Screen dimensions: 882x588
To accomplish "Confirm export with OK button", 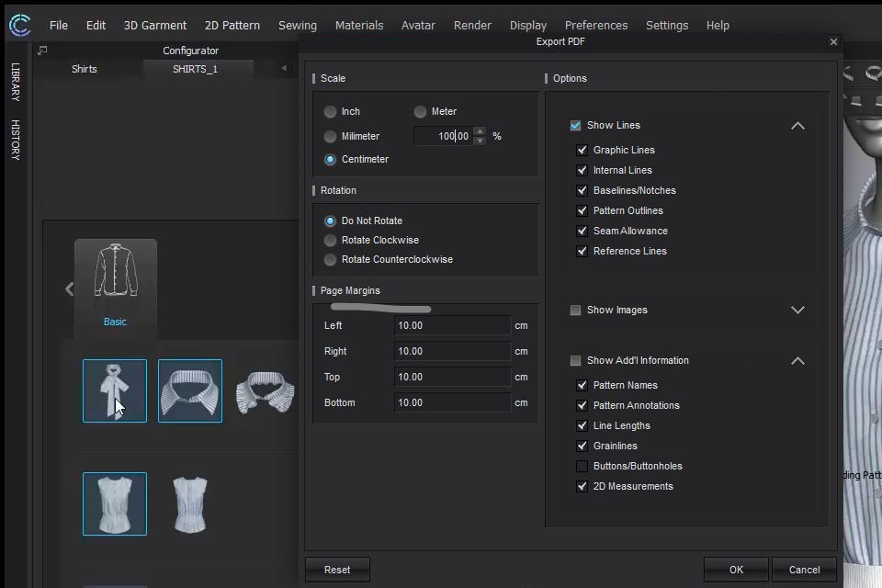I will (736, 570).
